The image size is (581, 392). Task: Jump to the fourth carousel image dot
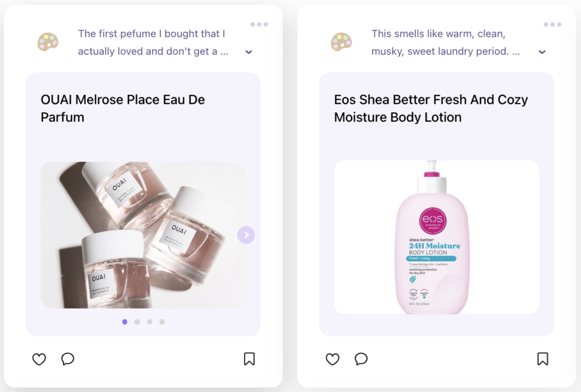click(162, 322)
